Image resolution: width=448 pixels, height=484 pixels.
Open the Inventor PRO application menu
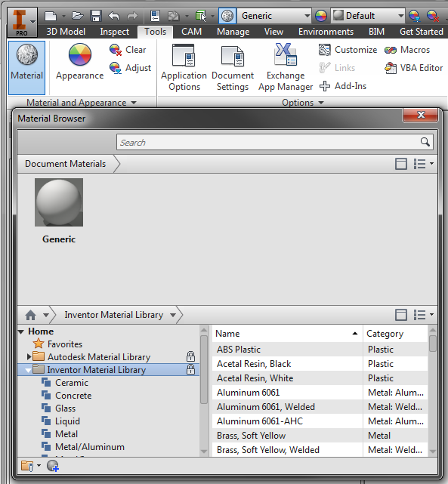[22, 22]
